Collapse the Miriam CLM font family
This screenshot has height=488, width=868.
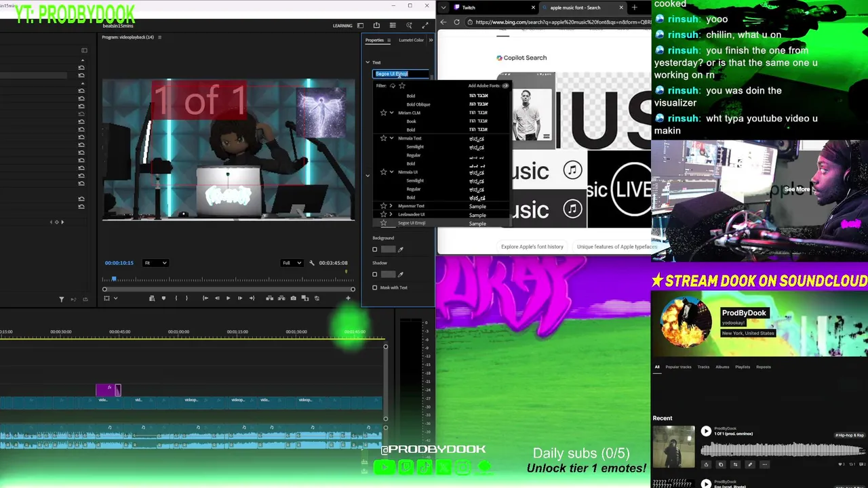[x=391, y=113]
